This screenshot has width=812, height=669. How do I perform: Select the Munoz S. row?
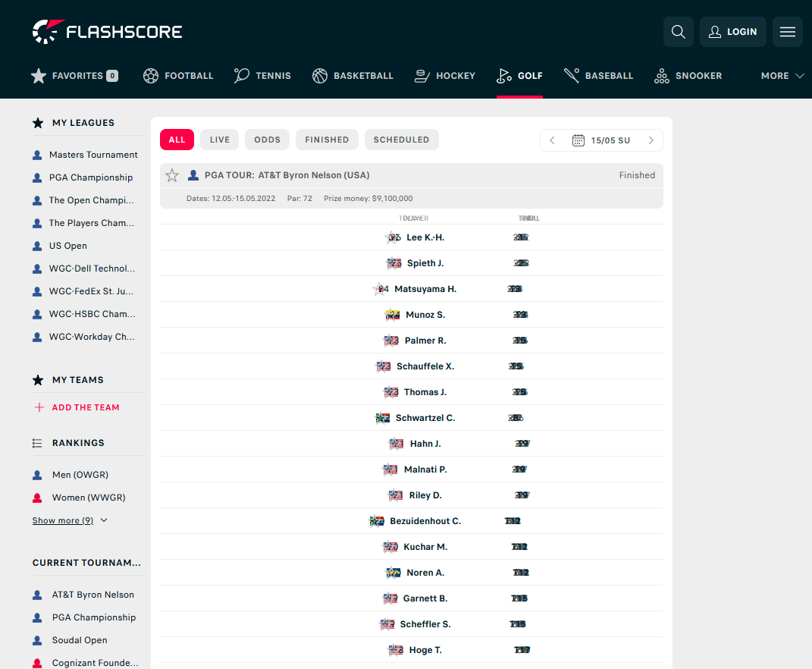pyautogui.click(x=412, y=315)
